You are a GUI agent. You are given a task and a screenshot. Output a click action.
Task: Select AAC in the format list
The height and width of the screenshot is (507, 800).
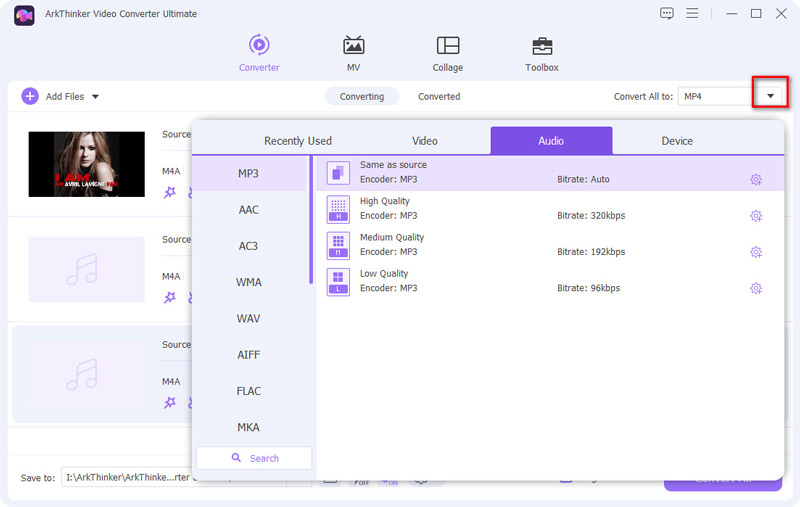[248, 210]
